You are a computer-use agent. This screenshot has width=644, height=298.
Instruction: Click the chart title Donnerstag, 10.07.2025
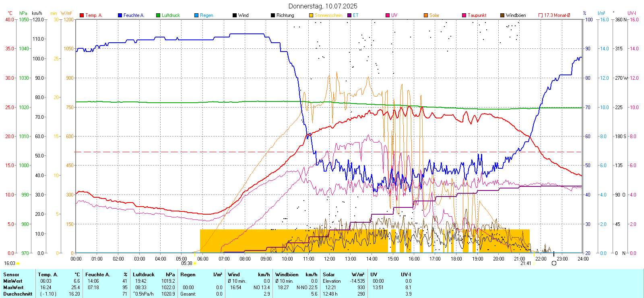pos(323,6)
